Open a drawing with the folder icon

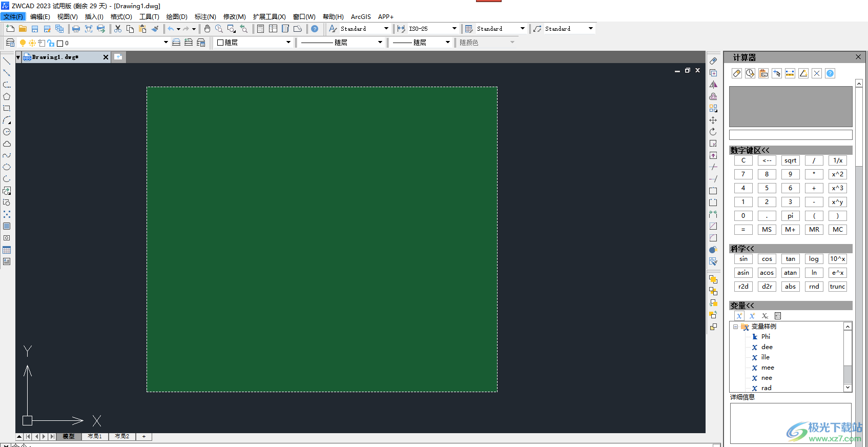[x=23, y=29]
